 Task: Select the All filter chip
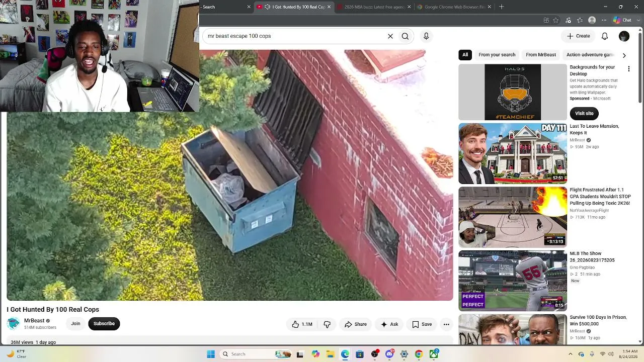tap(465, 55)
